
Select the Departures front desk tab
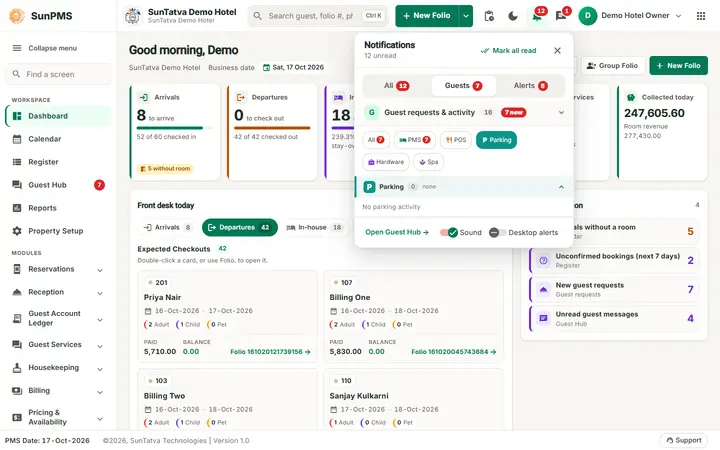(x=240, y=227)
